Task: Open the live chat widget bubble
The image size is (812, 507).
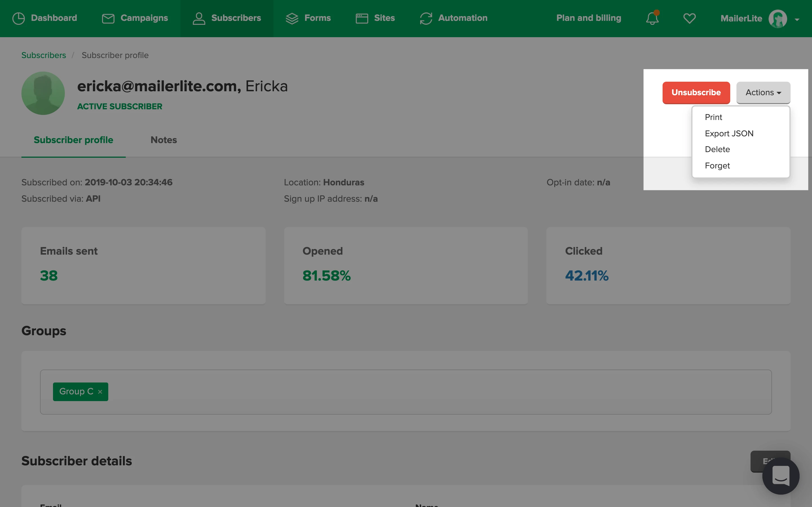Action: pyautogui.click(x=780, y=475)
